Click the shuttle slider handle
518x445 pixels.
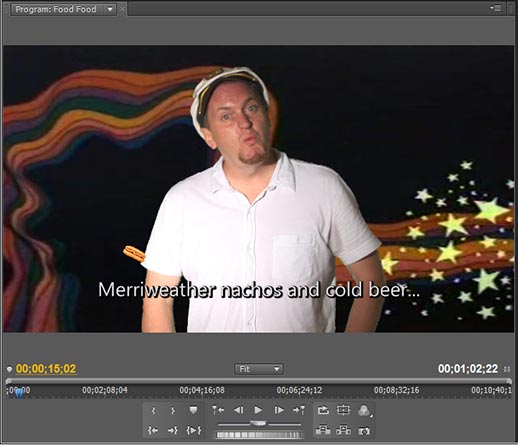258,423
